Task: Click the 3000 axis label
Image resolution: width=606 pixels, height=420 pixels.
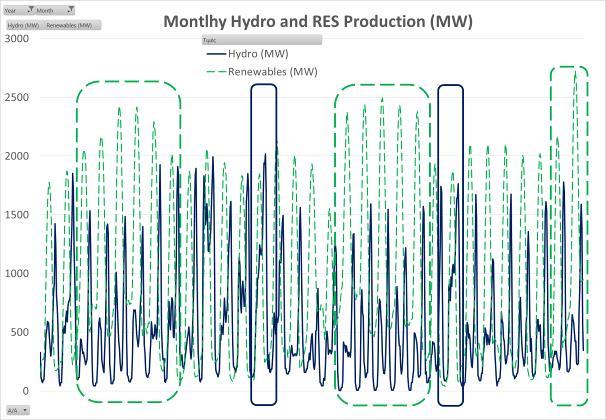Action: 17,39
